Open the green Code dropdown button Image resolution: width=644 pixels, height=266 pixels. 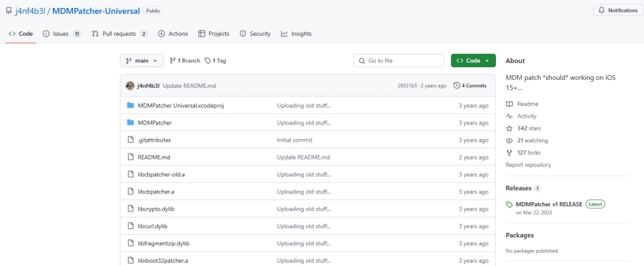pos(473,61)
